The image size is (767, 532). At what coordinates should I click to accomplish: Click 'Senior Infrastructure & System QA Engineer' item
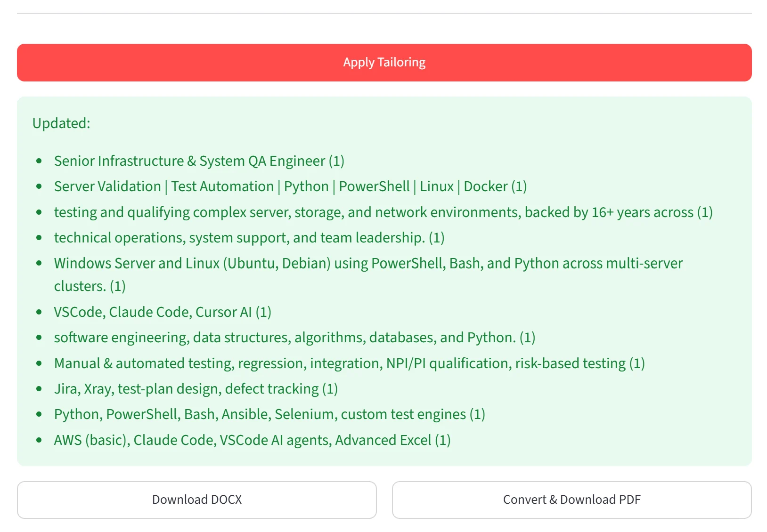[199, 161]
